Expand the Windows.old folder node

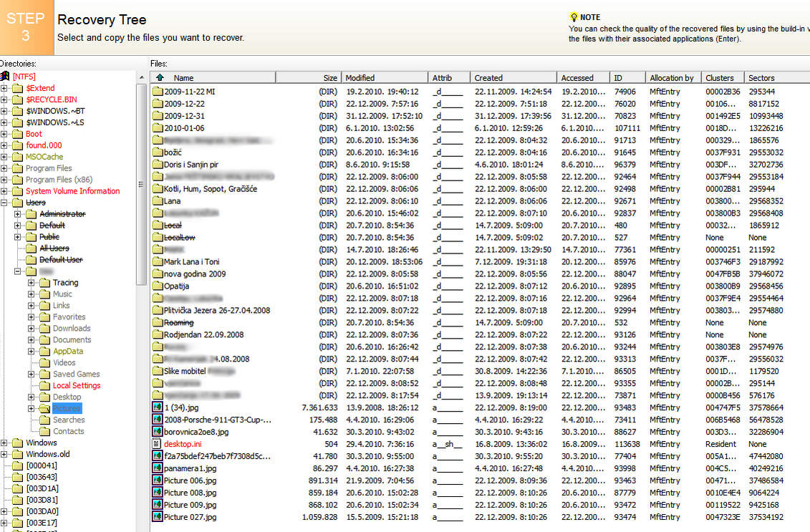point(5,454)
